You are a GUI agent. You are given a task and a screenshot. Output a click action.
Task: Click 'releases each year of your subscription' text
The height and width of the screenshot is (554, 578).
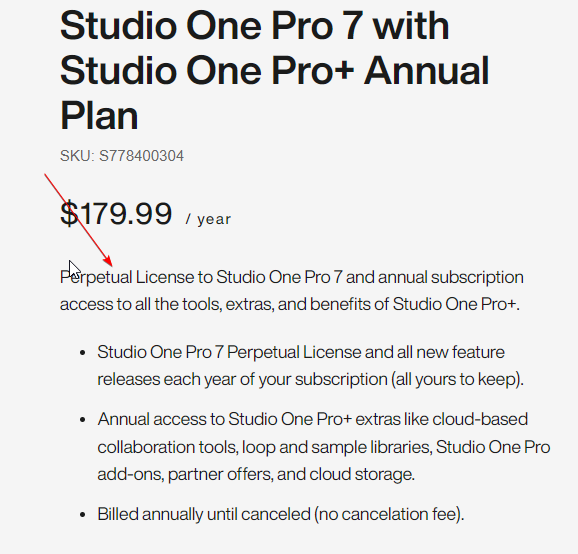click(x=242, y=379)
